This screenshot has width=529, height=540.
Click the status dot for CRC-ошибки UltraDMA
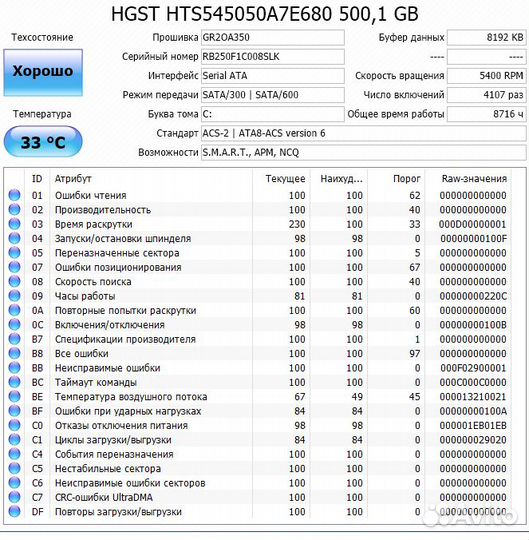pos(14,497)
